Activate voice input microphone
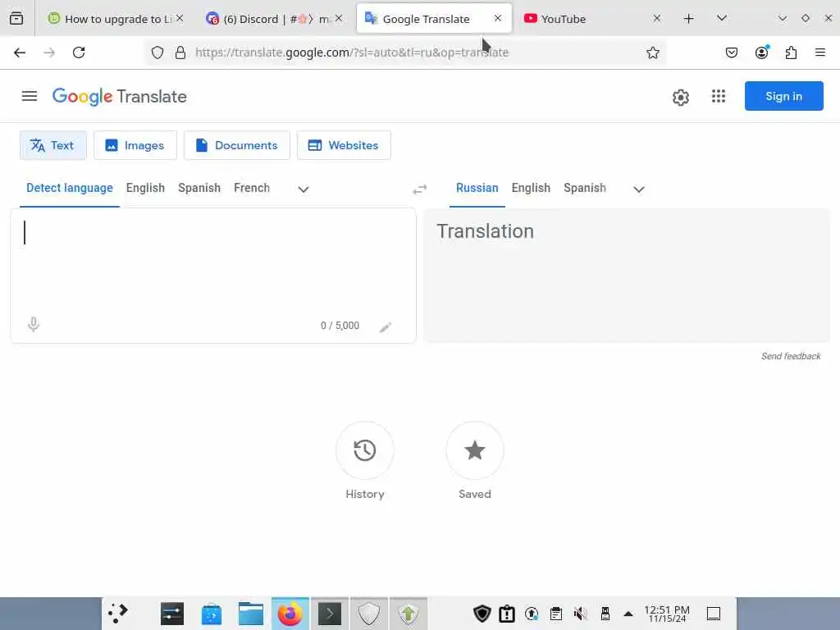Viewport: 840px width, 630px height. [x=33, y=324]
